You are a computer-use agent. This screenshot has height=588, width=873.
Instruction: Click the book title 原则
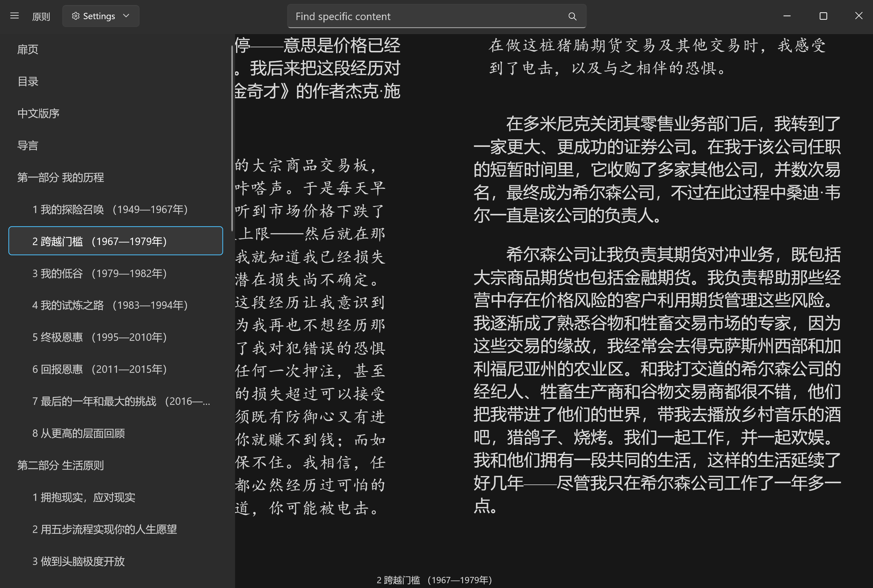pyautogui.click(x=41, y=16)
